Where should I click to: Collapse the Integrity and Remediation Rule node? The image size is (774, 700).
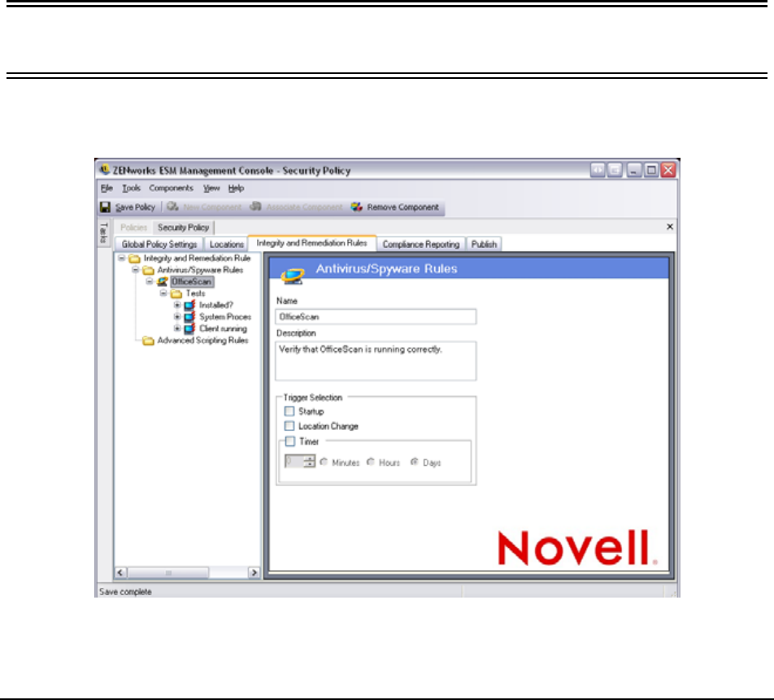121,258
